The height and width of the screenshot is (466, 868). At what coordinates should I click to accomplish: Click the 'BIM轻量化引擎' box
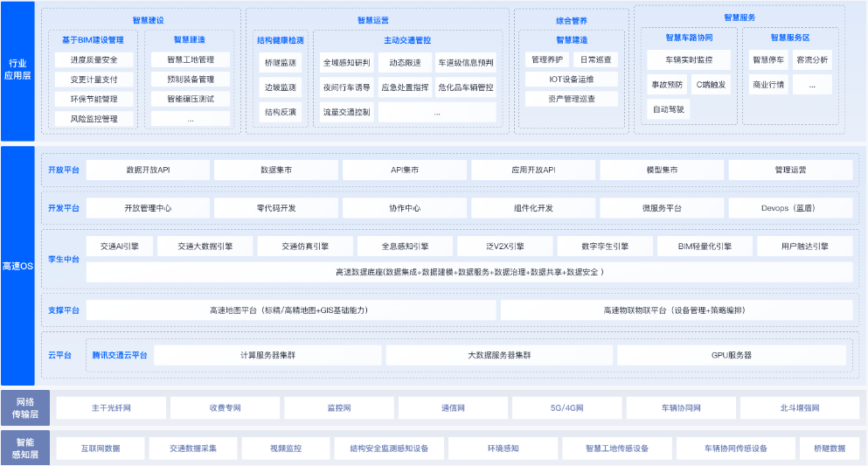pyautogui.click(x=705, y=247)
